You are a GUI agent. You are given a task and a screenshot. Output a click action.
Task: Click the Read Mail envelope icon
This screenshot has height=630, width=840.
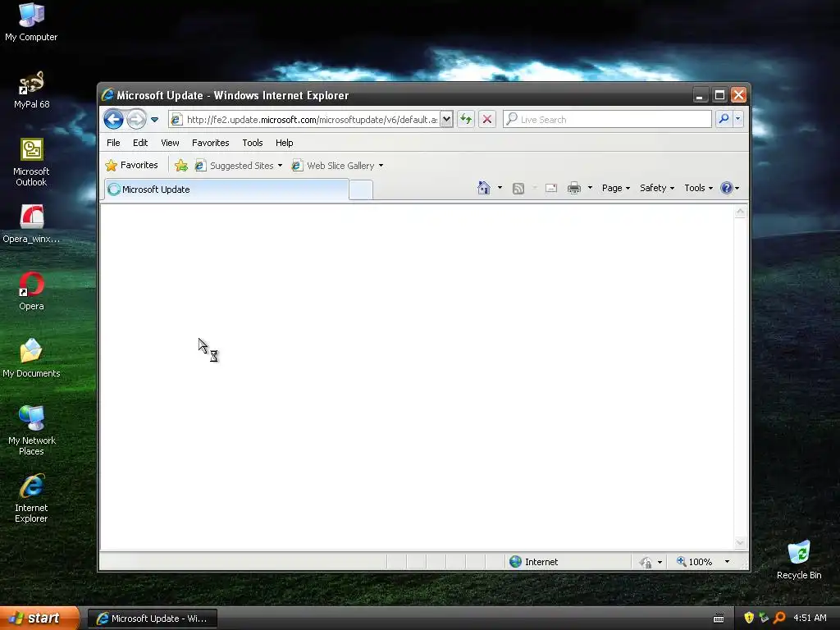tap(551, 188)
